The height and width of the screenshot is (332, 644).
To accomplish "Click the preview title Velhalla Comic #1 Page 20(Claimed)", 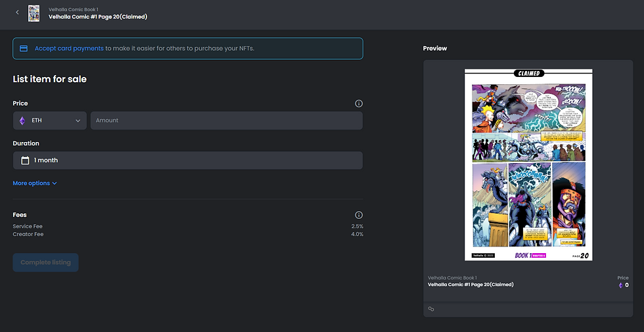I will pos(471,285).
